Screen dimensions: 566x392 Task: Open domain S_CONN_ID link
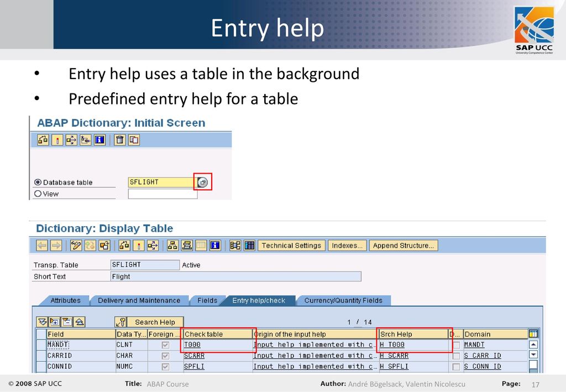tap(483, 367)
